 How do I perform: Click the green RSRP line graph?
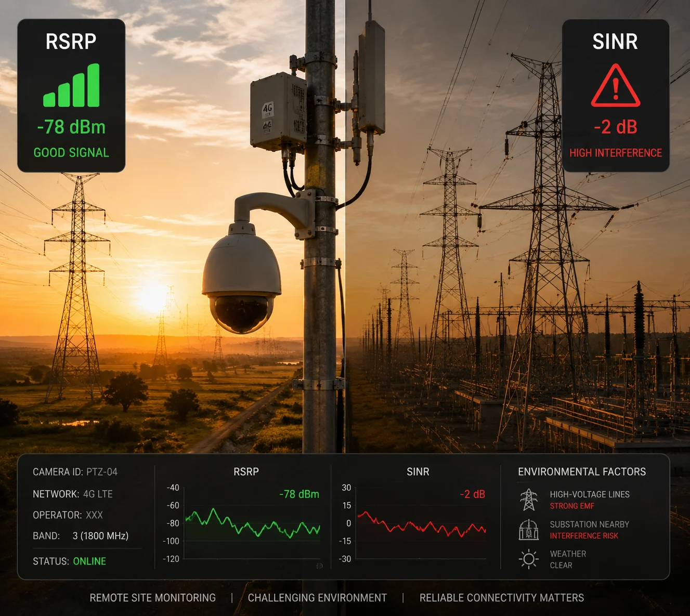click(x=253, y=525)
